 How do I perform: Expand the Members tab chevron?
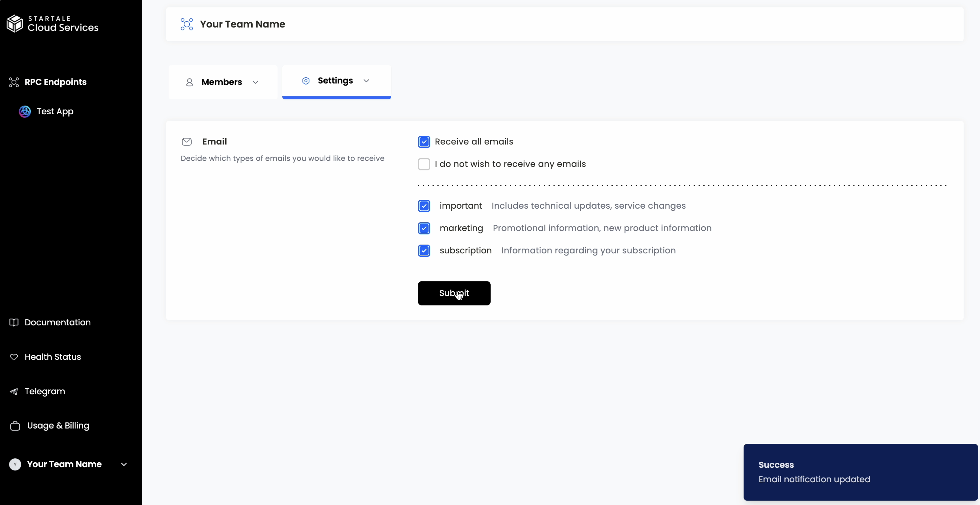click(256, 83)
